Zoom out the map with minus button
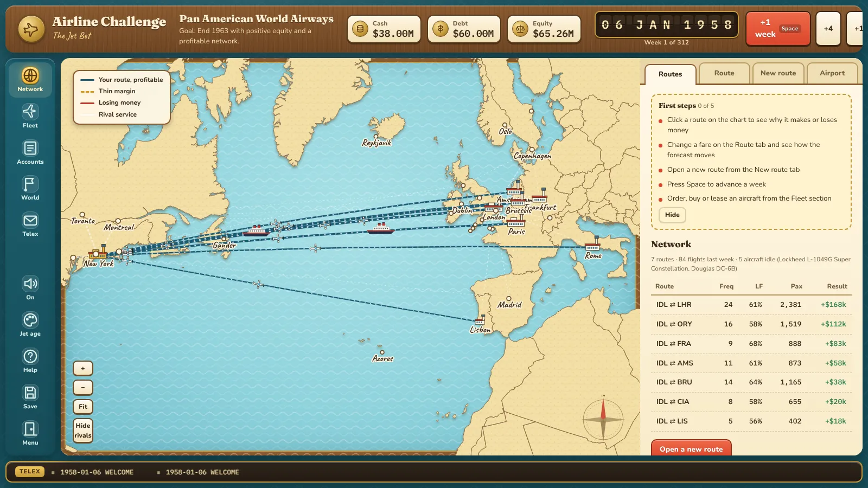 pyautogui.click(x=83, y=388)
